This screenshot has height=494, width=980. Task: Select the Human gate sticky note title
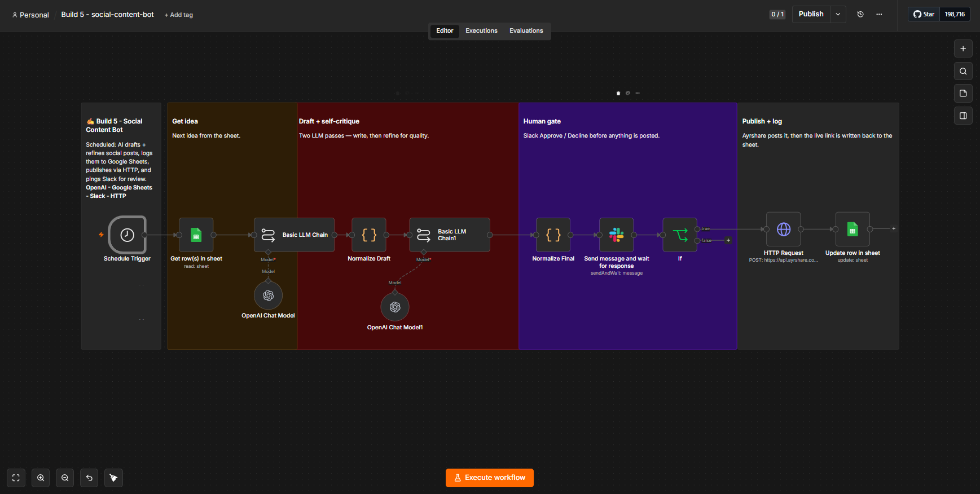click(x=542, y=121)
